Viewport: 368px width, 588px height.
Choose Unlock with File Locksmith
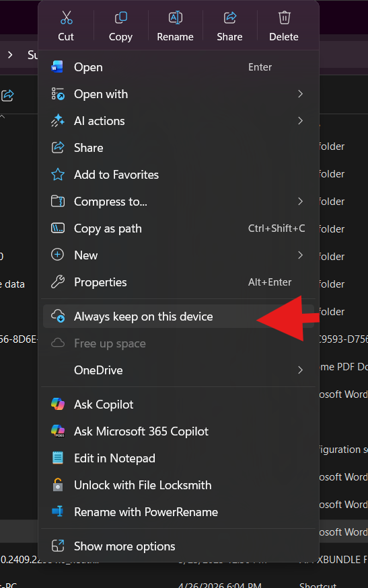point(178,485)
